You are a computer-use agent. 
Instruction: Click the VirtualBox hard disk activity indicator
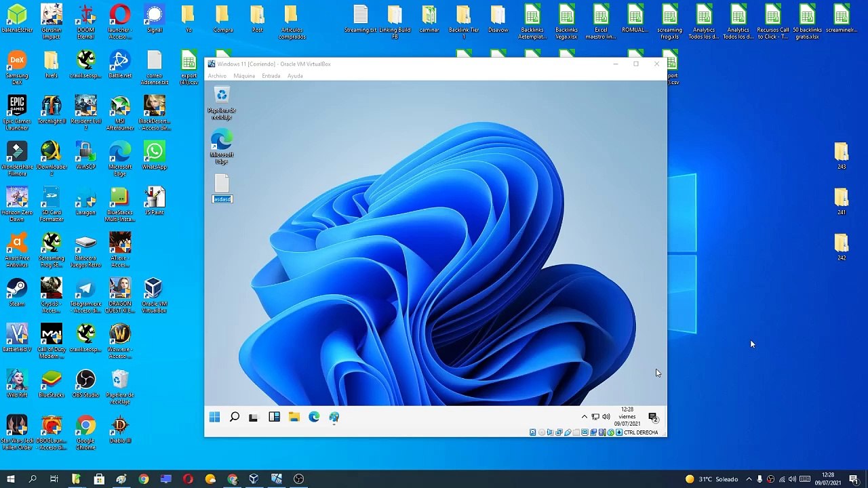click(x=533, y=432)
